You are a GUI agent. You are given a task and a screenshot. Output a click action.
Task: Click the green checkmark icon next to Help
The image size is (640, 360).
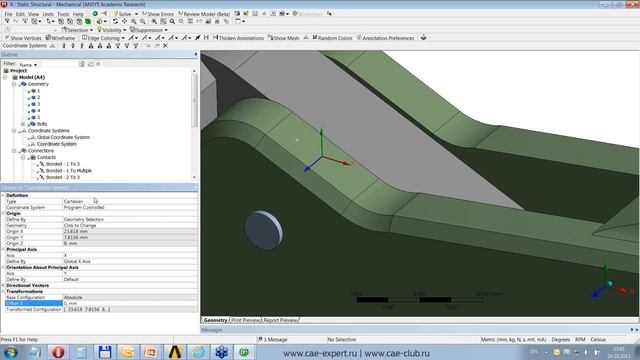tap(95, 14)
